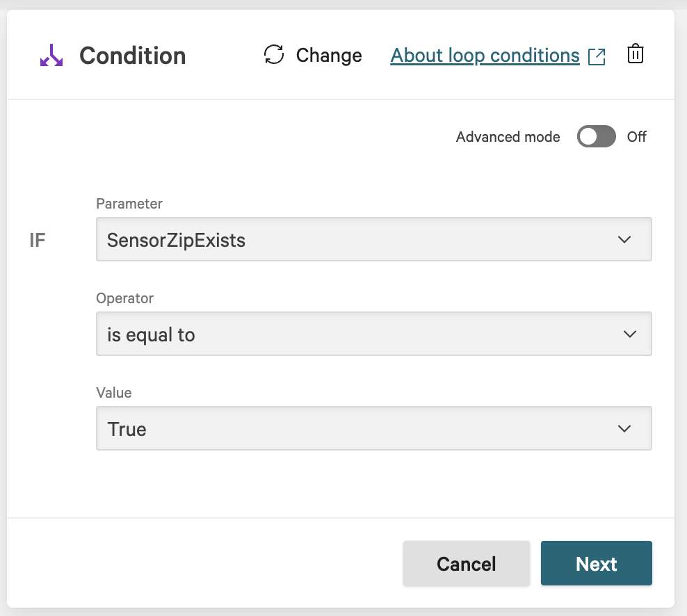Click the Off label beside the toggle
The image size is (687, 616).
(x=636, y=137)
